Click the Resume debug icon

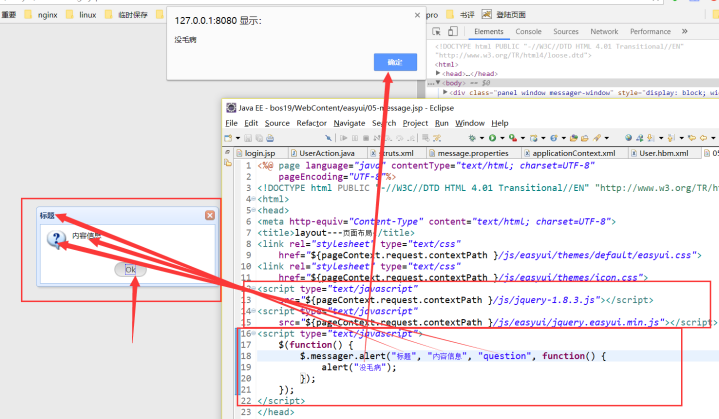[x=343, y=138]
